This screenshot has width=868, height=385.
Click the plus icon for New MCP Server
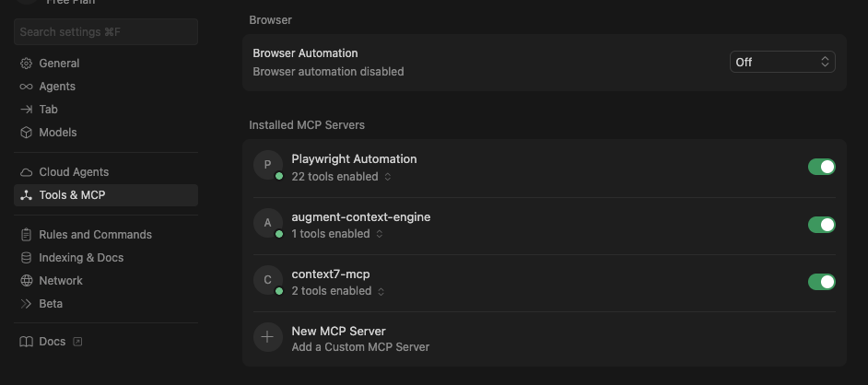(x=268, y=337)
